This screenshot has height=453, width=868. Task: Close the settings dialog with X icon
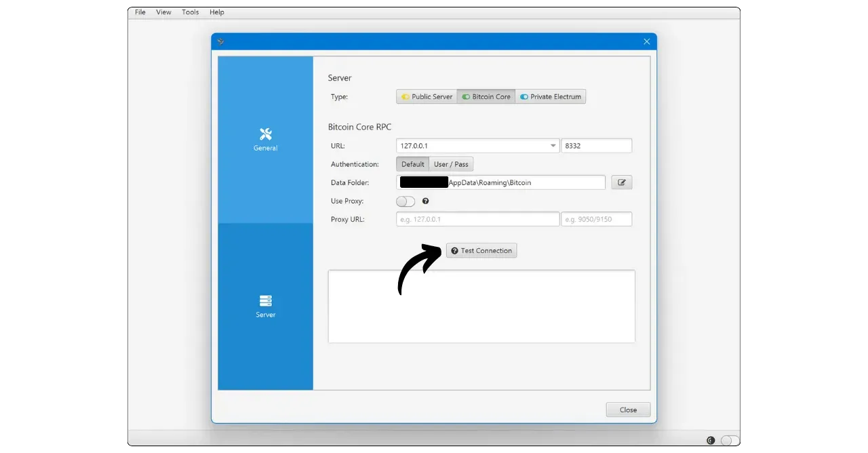646,41
